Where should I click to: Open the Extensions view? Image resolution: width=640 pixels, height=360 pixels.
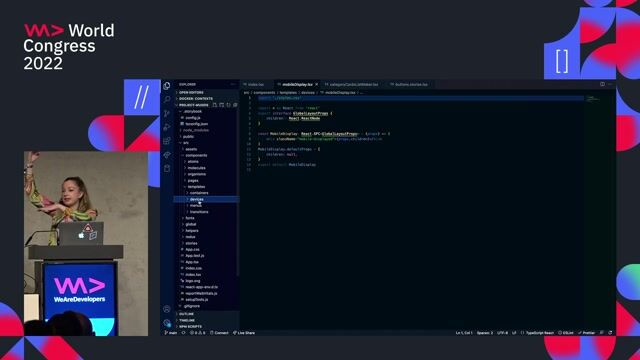pyautogui.click(x=167, y=141)
